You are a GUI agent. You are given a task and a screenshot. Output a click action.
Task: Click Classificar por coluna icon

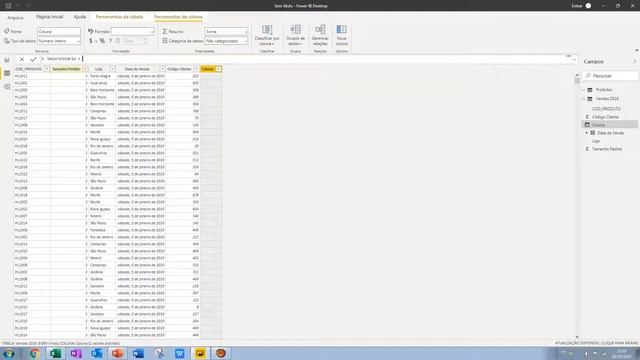pyautogui.click(x=267, y=30)
